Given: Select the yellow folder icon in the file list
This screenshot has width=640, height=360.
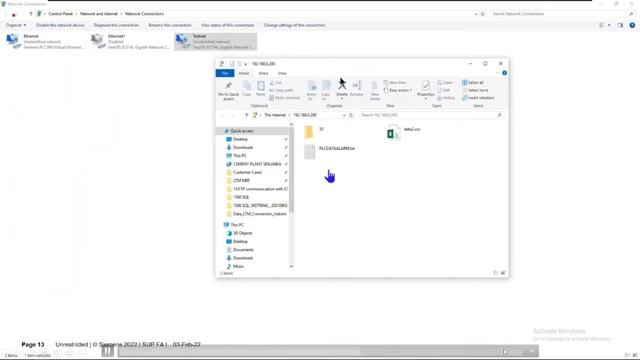Looking at the screenshot, I should pos(309,132).
